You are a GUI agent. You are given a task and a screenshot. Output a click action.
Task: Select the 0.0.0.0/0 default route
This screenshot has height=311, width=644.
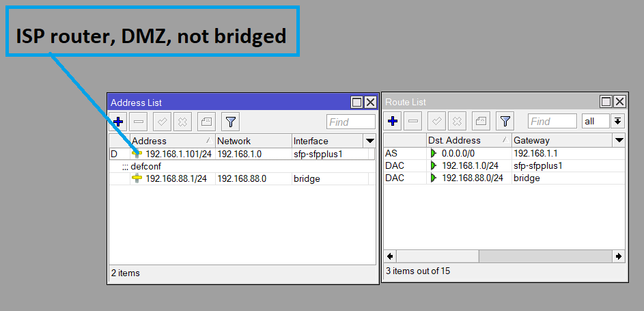[x=504, y=154]
